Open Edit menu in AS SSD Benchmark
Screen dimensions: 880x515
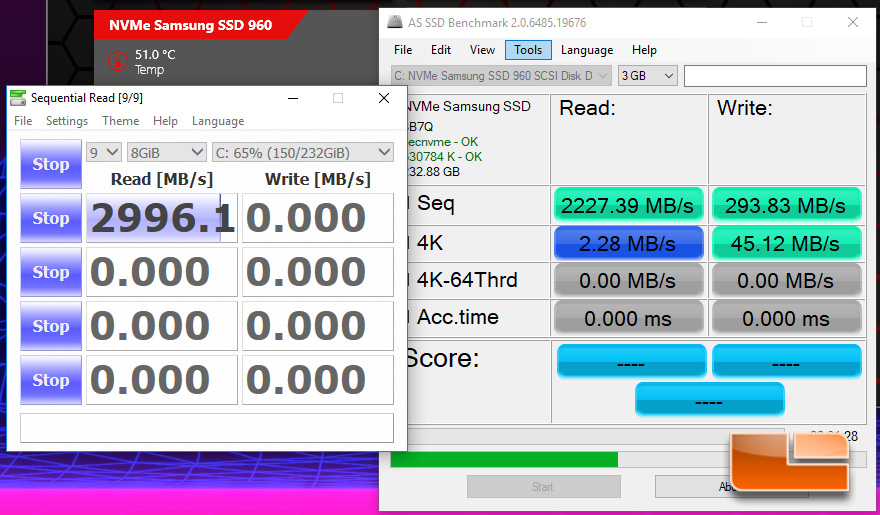coord(441,50)
